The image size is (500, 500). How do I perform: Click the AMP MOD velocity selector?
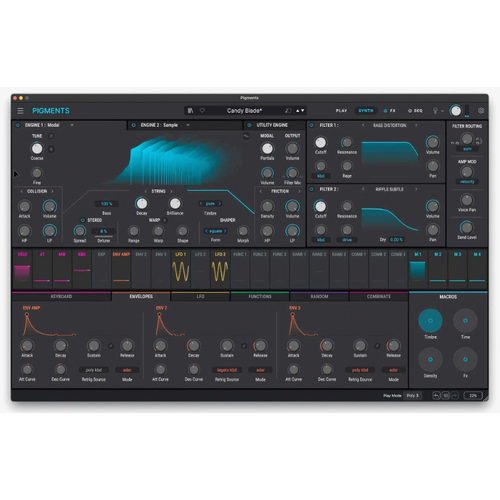tap(467, 182)
